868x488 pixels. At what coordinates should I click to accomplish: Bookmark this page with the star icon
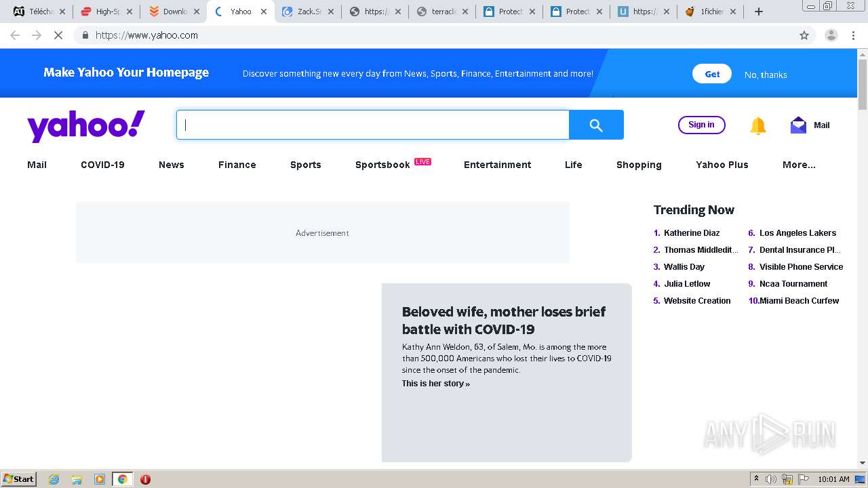(804, 35)
